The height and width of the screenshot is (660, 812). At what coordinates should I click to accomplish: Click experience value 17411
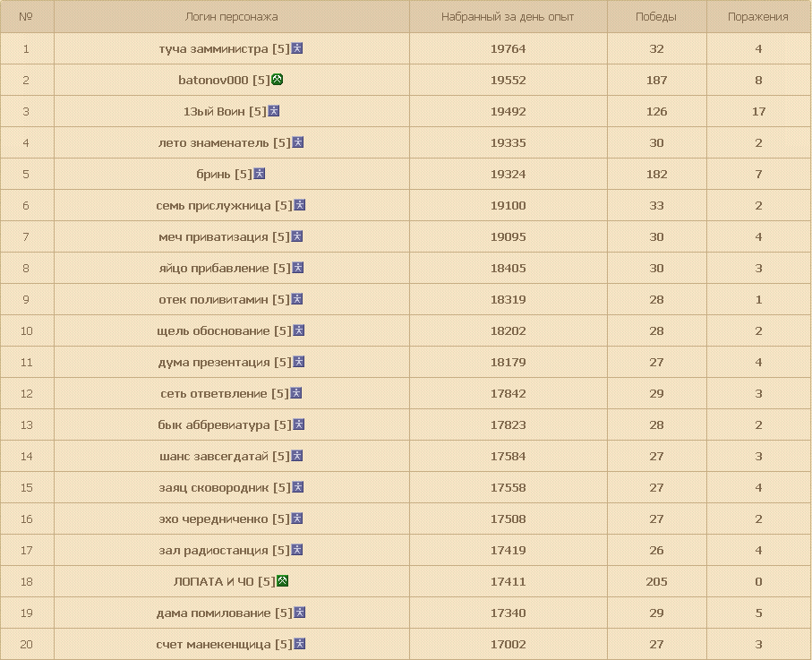[x=508, y=582]
